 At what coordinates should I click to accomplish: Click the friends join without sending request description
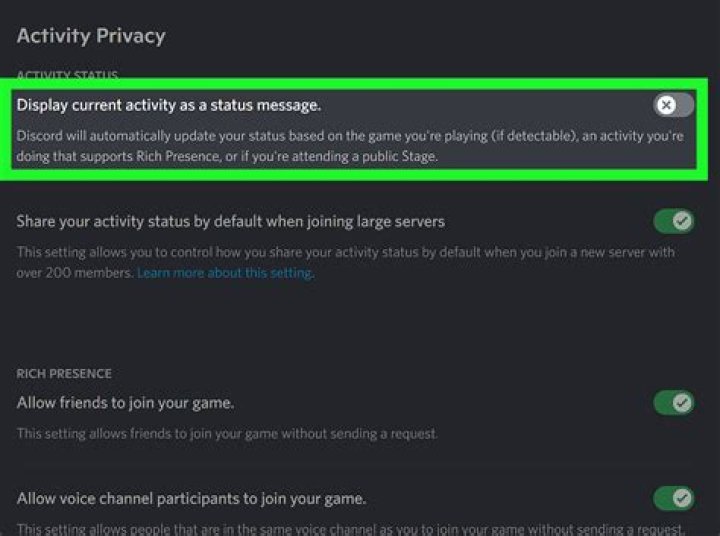click(226, 434)
